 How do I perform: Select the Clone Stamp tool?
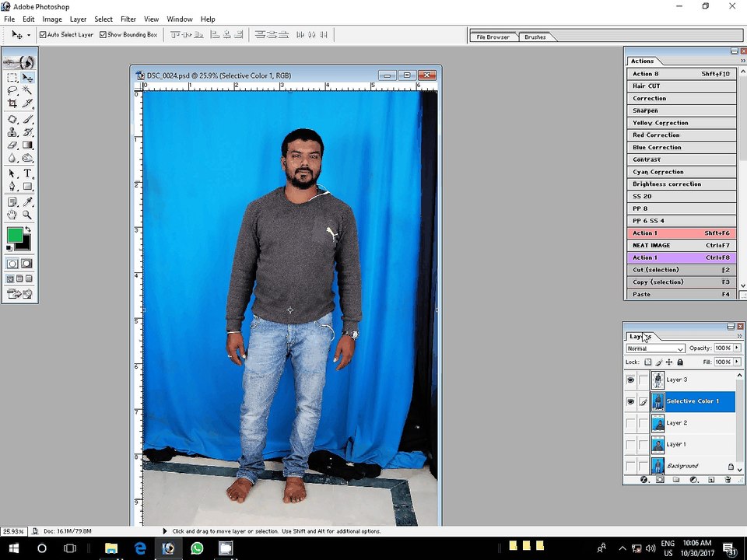12,132
